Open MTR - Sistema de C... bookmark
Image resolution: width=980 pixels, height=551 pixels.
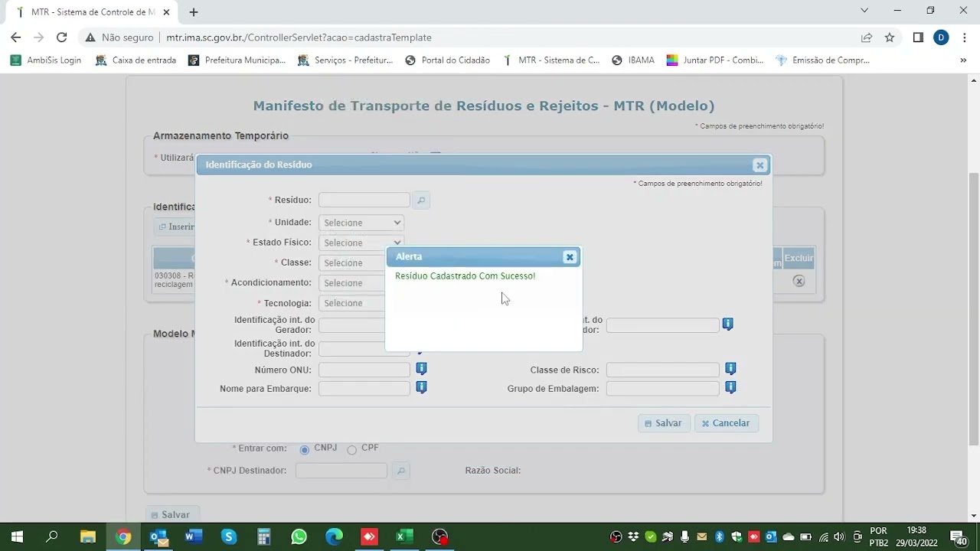pos(550,60)
